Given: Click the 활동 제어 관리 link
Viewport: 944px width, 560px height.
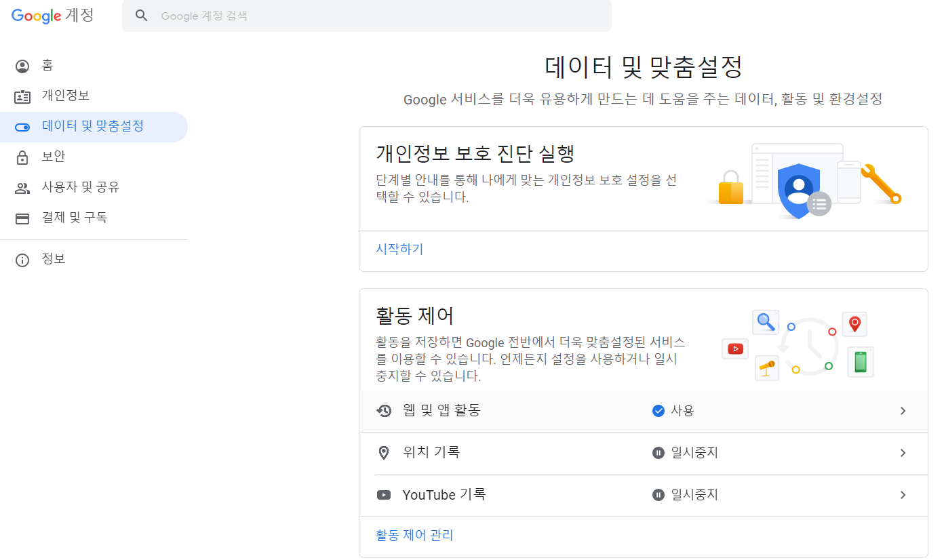Looking at the screenshot, I should pyautogui.click(x=414, y=536).
